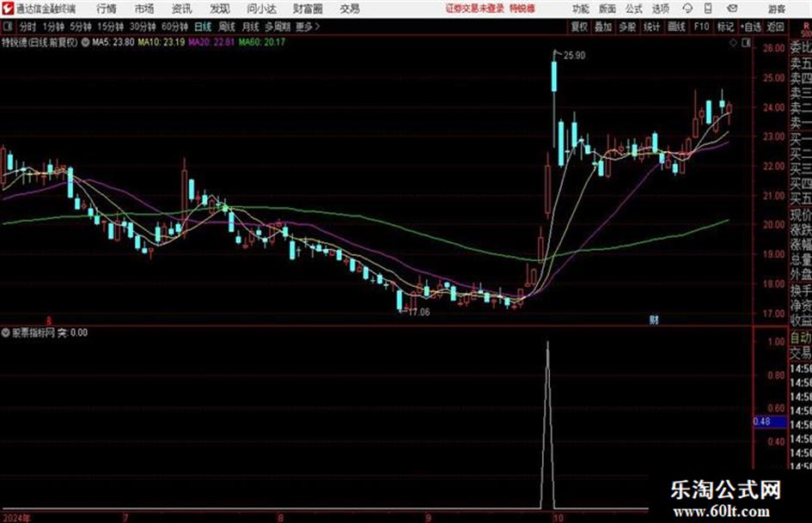Click the 通达信 red logo icon
The height and width of the screenshot is (523, 812).
[x=8, y=9]
